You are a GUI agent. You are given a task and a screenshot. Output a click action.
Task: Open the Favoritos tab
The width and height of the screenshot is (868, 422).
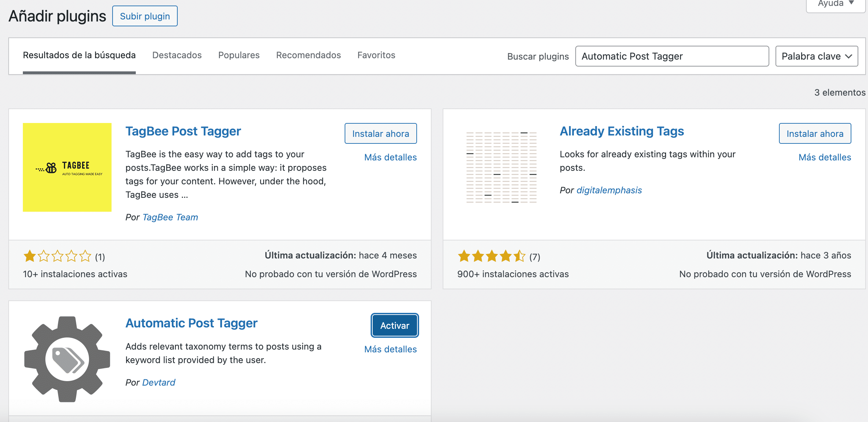point(376,55)
